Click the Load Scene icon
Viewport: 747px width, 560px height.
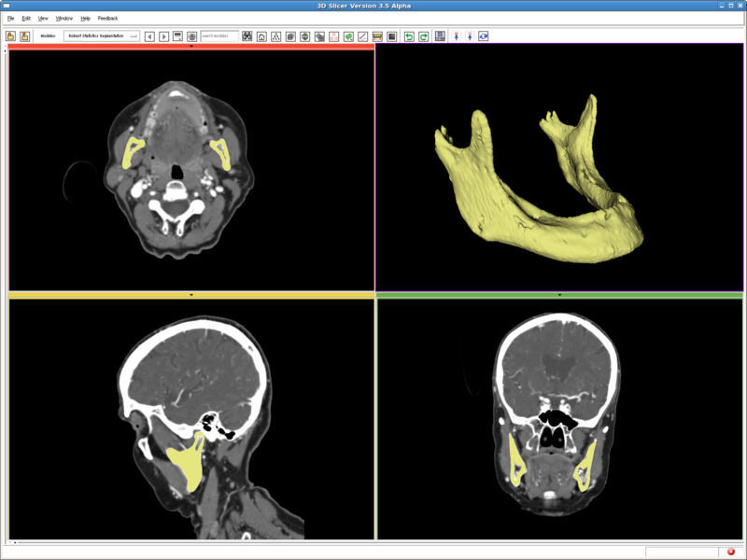pos(10,35)
